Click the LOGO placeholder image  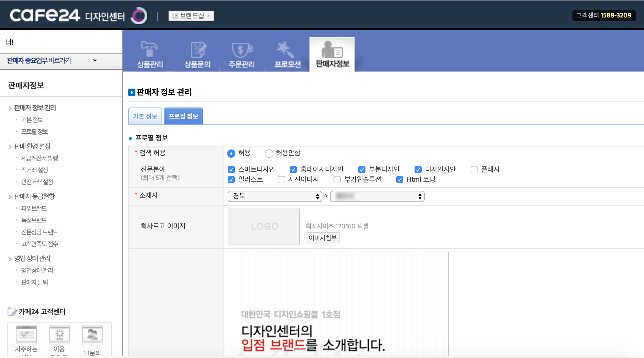264,227
